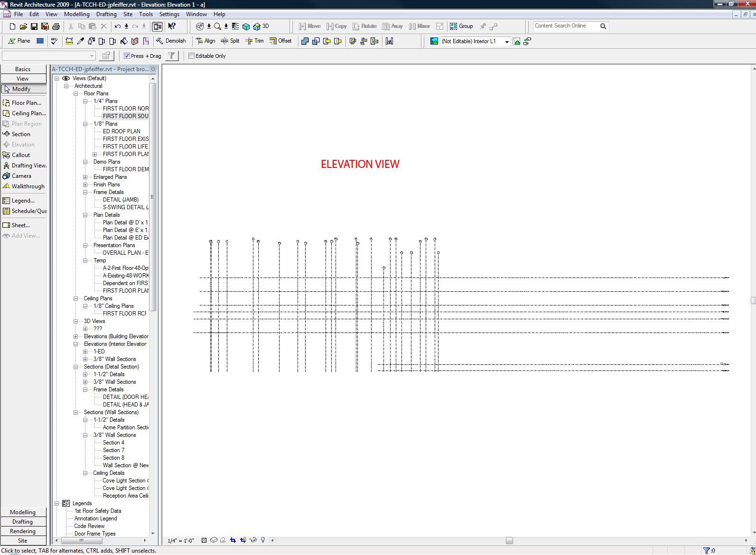The height and width of the screenshot is (555, 756).
Task: Open the Modelling menu
Action: (77, 14)
